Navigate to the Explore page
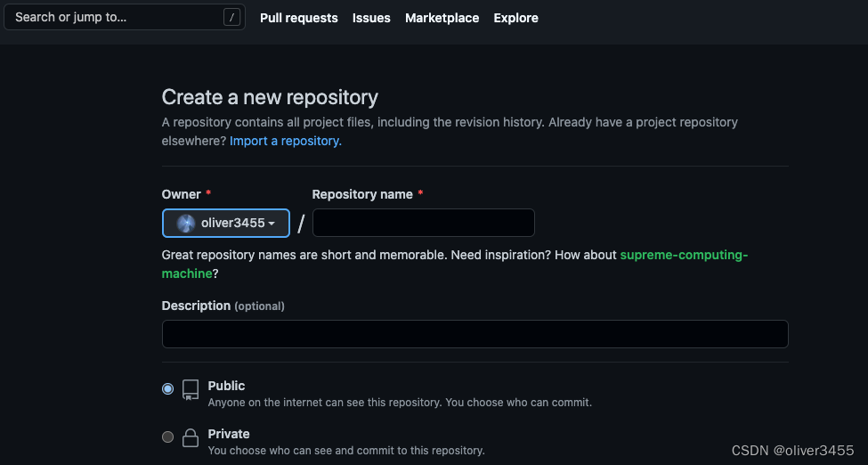The image size is (868, 465). (515, 18)
